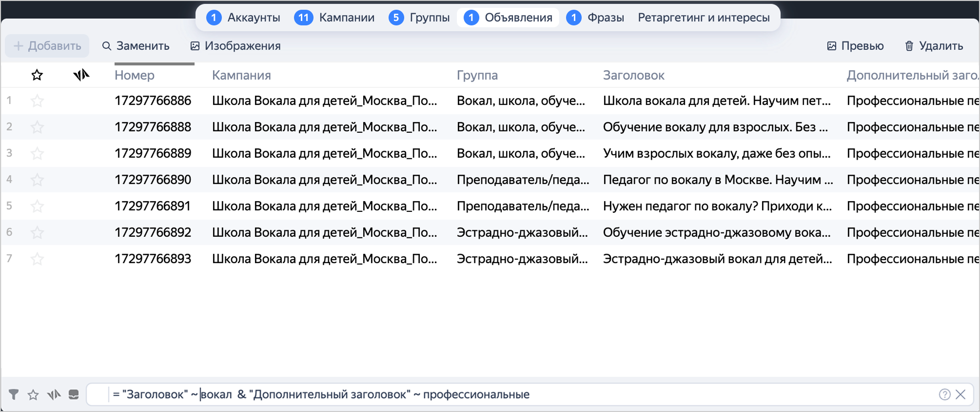Click the star icon in column header
This screenshot has height=412, width=980.
[x=37, y=75]
